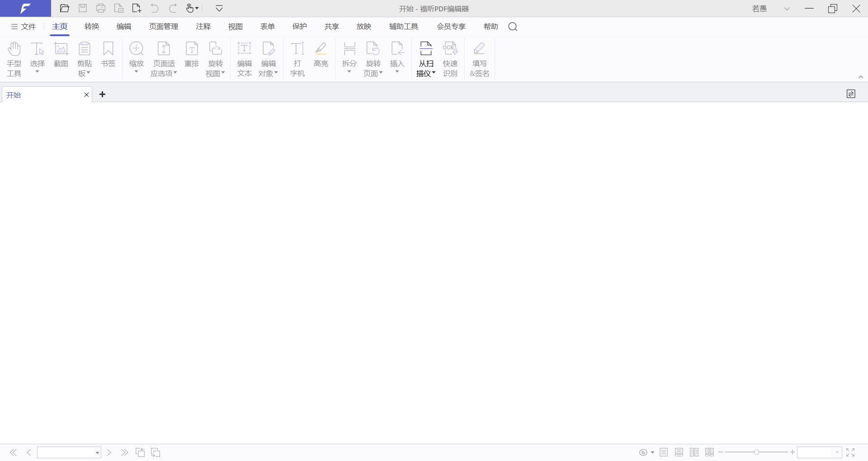Open the Help tab (帮助)
This screenshot has width=868, height=461.
(491, 27)
